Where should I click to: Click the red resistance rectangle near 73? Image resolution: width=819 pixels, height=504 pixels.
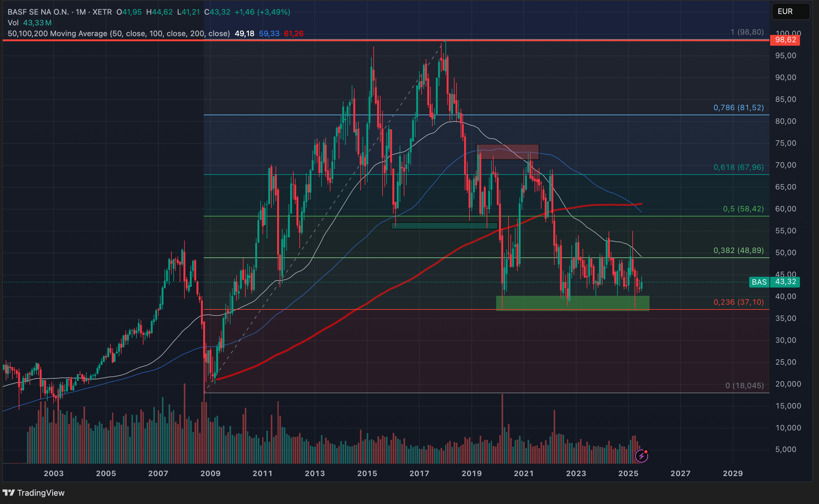[x=507, y=152]
